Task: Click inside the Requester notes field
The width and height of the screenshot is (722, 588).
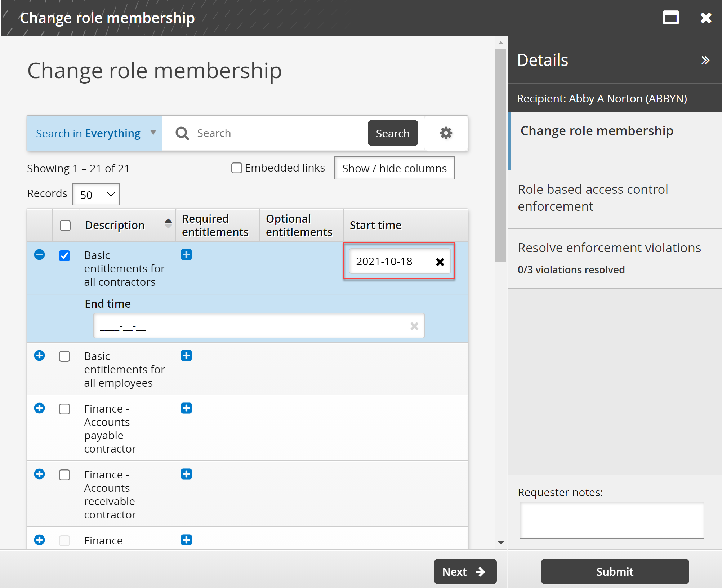Action: coord(611,520)
